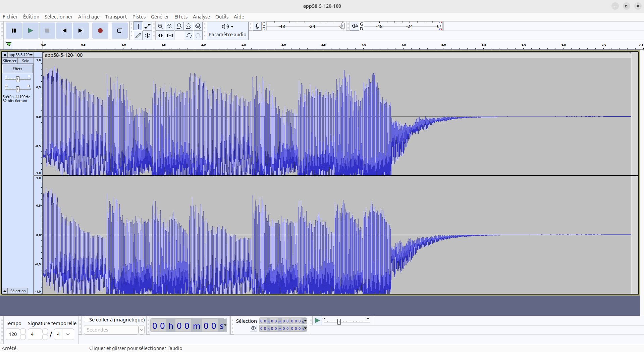Image resolution: width=644 pixels, height=352 pixels.
Task: Click the Zoom In magnifier icon
Action: point(160,26)
